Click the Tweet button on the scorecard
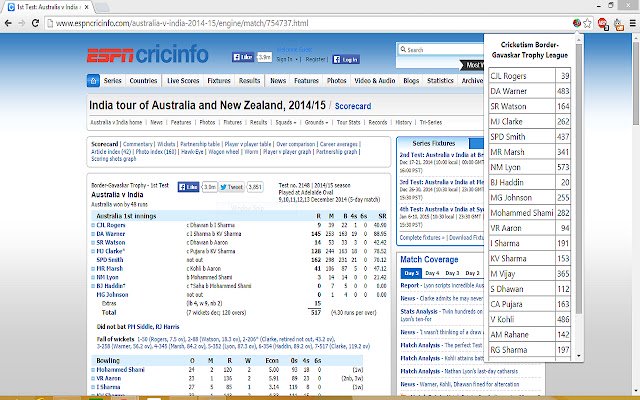This screenshot has height=400, width=640. pos(231,187)
